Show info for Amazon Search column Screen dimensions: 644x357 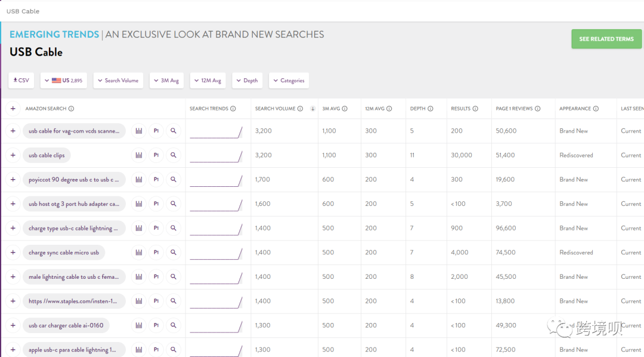[71, 109]
